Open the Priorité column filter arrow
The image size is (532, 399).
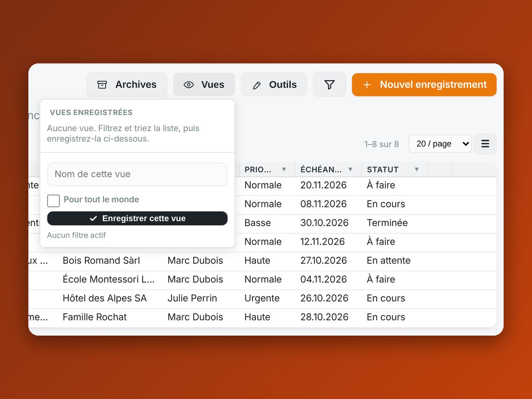pyautogui.click(x=284, y=169)
